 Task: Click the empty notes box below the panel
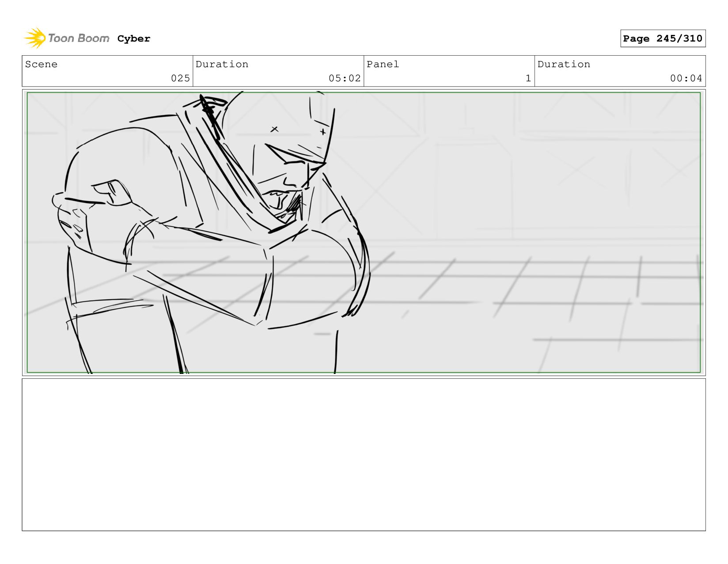click(x=364, y=454)
